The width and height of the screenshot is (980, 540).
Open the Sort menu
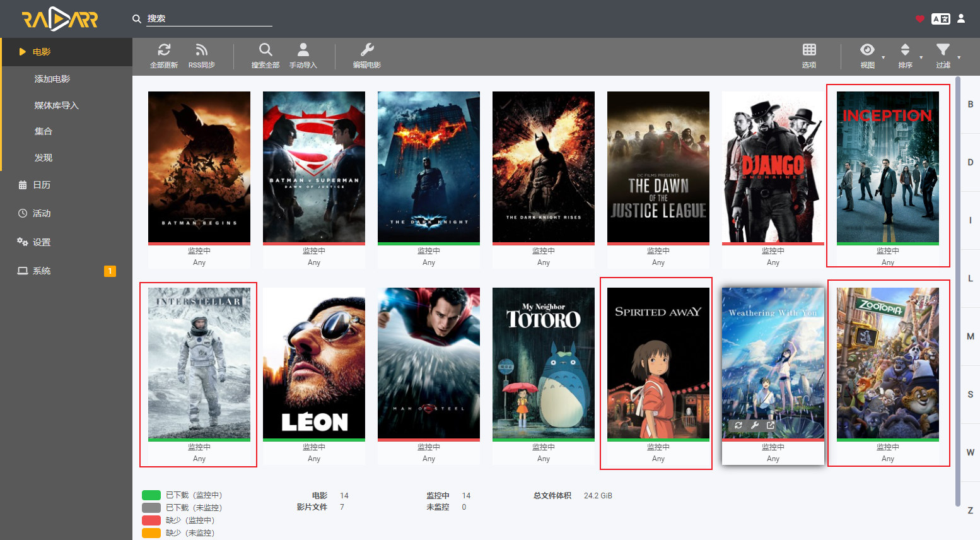click(x=905, y=50)
